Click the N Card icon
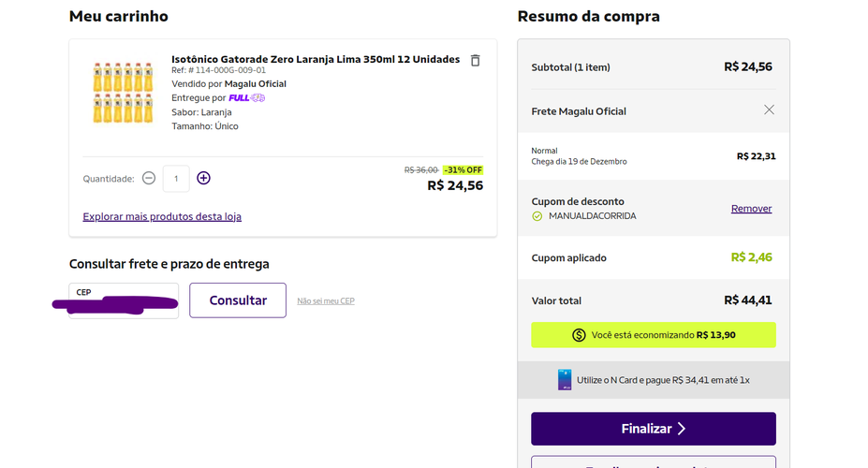 tap(564, 380)
